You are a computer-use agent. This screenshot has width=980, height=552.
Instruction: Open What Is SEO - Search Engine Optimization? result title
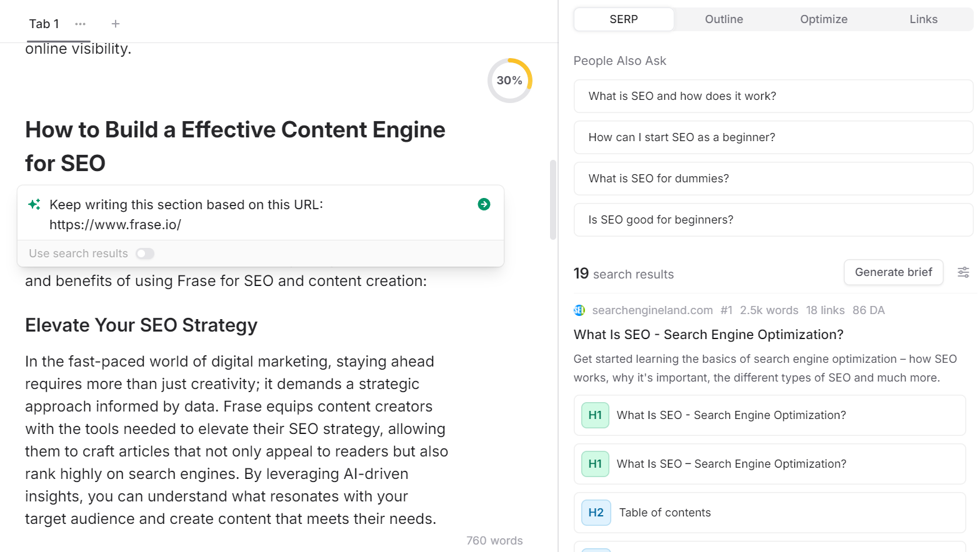[708, 335]
